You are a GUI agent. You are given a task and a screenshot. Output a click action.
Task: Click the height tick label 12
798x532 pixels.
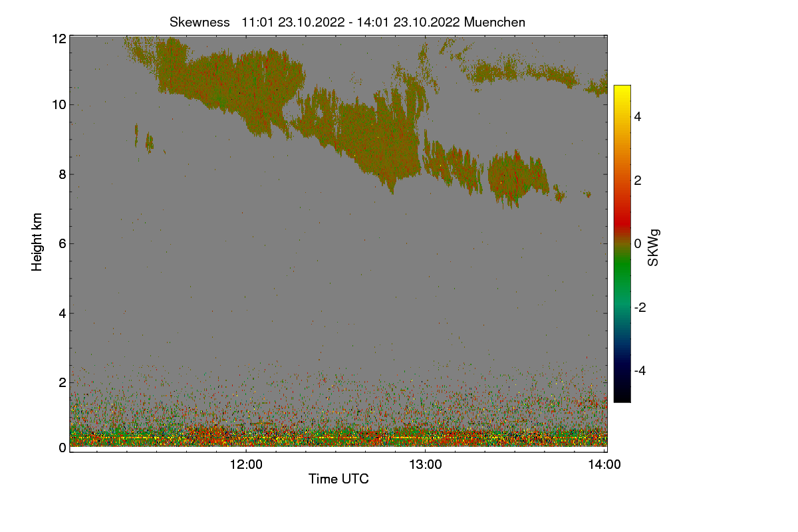[x=59, y=39]
